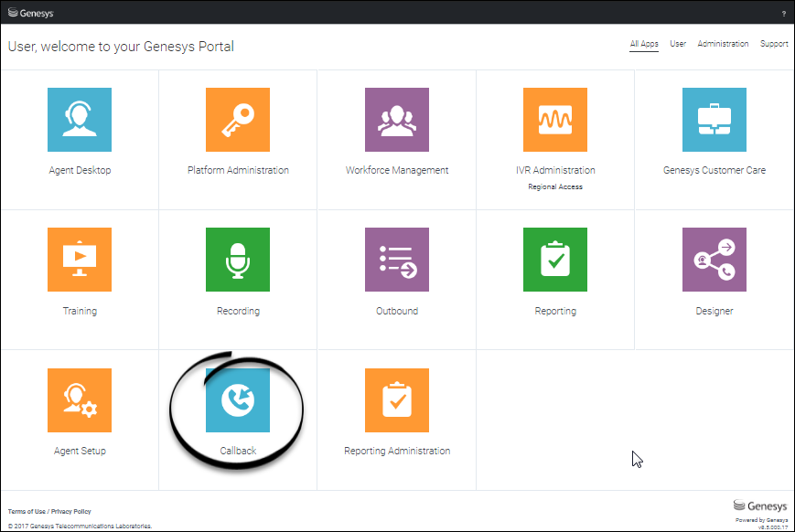Open the Reporting clipboard icon
Viewport: 795px width, 532px height.
(x=555, y=260)
